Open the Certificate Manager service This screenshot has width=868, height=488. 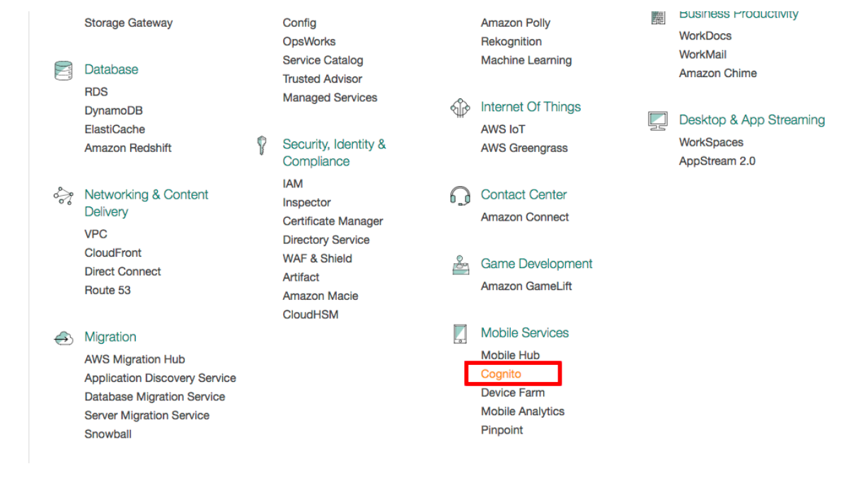pos(332,221)
